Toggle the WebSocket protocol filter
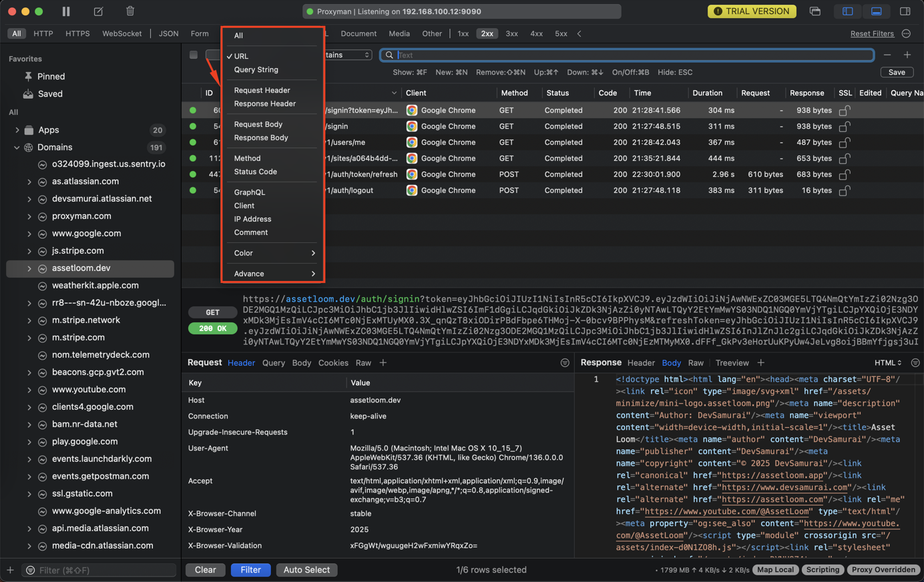This screenshot has height=582, width=924. [122, 33]
